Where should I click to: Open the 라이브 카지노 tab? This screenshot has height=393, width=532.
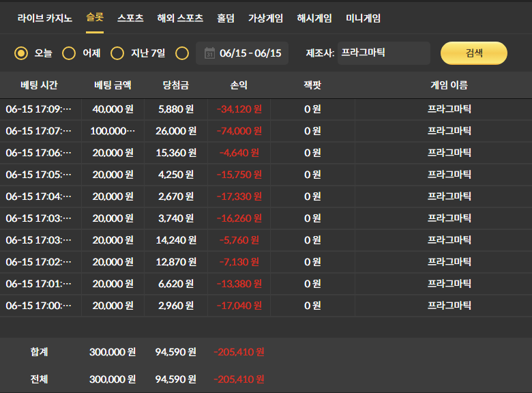coord(45,18)
